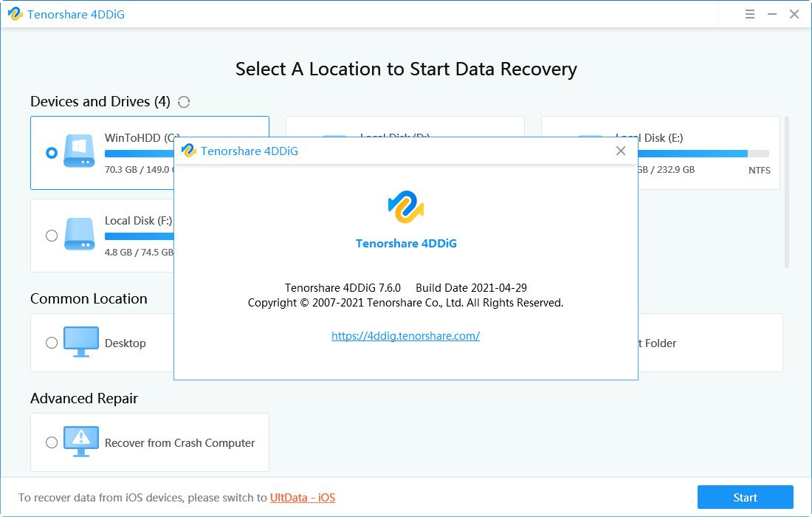
Task: Select the WinToHDD (C:) radio button
Action: pyautogui.click(x=51, y=153)
